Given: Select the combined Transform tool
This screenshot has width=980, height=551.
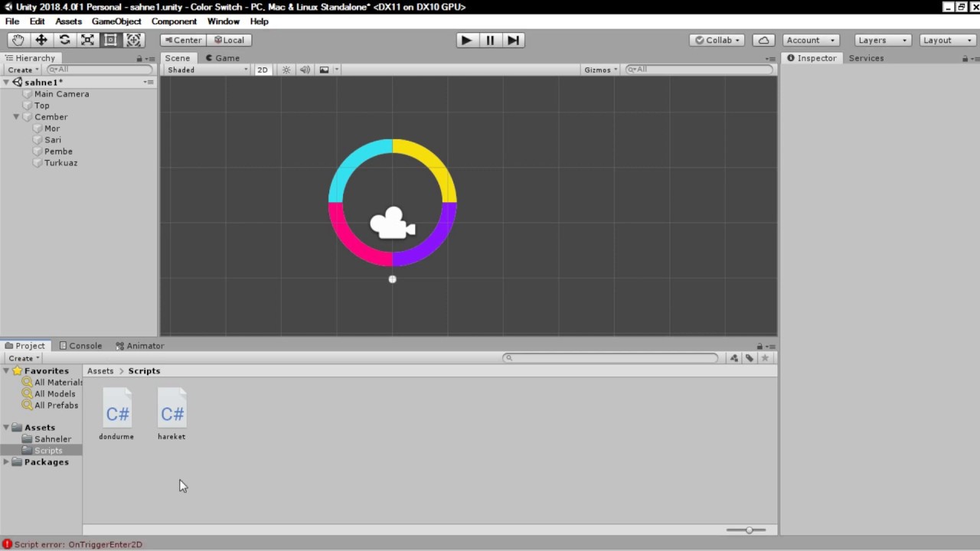Looking at the screenshot, I should [133, 40].
